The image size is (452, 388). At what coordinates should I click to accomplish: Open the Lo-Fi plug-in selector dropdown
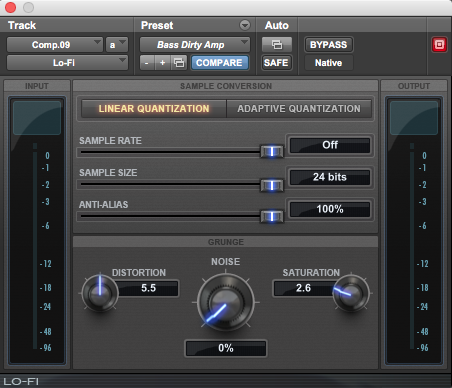(67, 63)
